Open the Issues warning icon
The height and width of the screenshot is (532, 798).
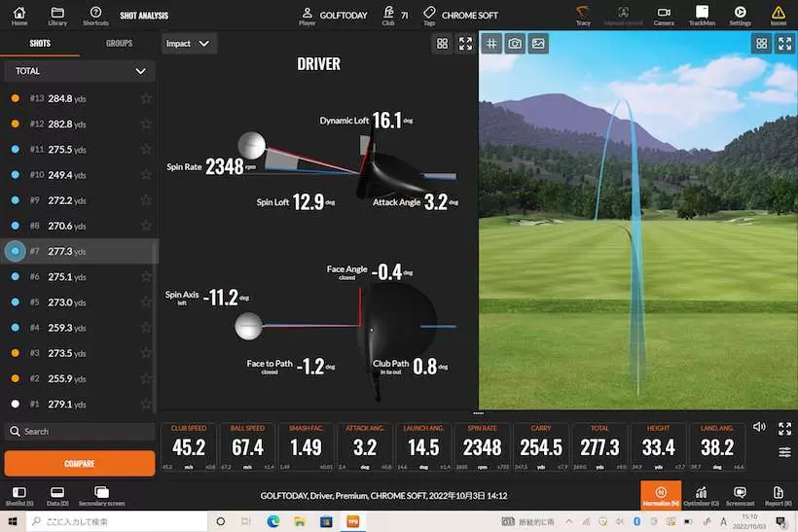pos(778,15)
